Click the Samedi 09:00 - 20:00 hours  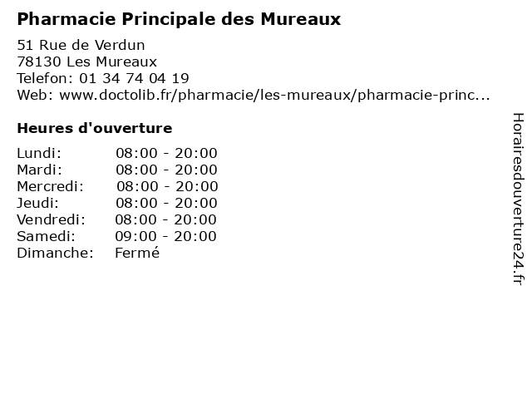click(165, 236)
